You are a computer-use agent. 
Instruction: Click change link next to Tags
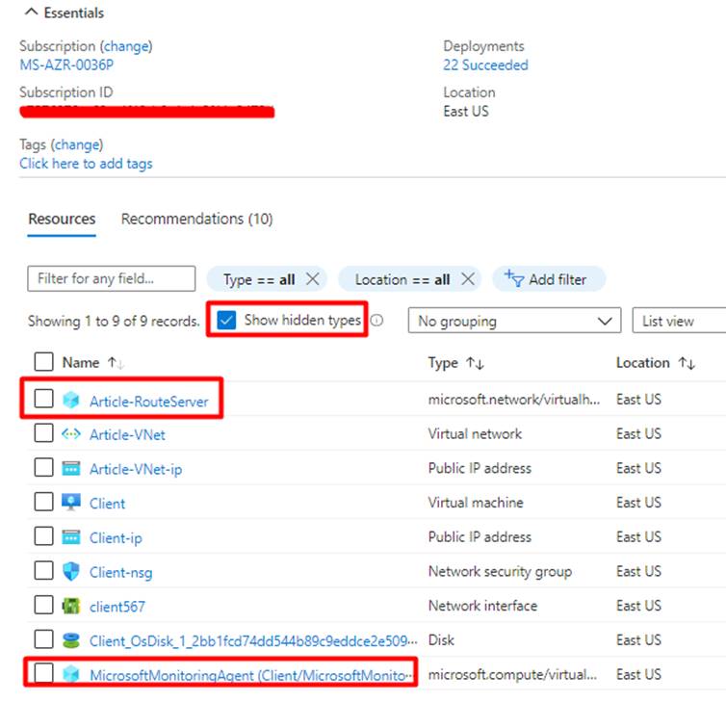pos(77,144)
